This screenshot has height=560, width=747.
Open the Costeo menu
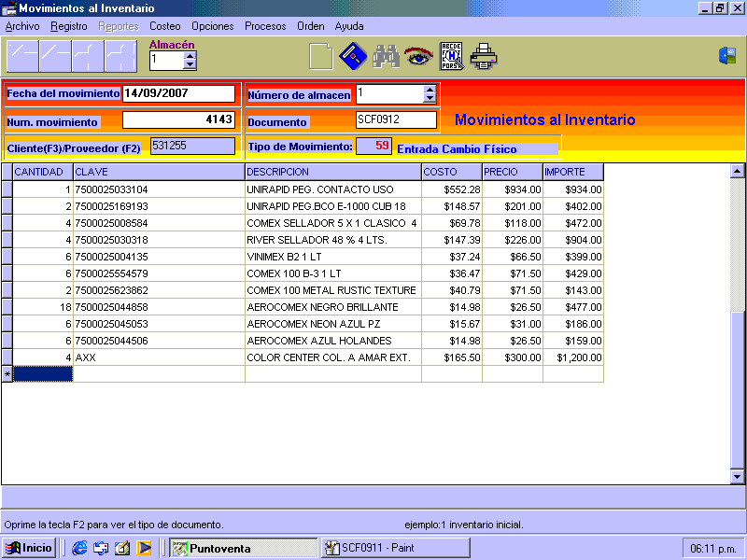click(165, 26)
